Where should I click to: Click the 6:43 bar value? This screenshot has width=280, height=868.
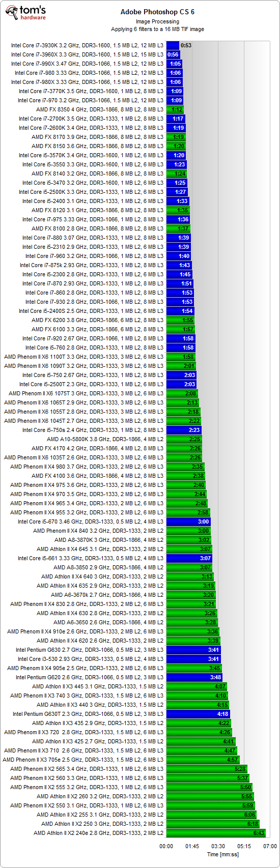259,833
